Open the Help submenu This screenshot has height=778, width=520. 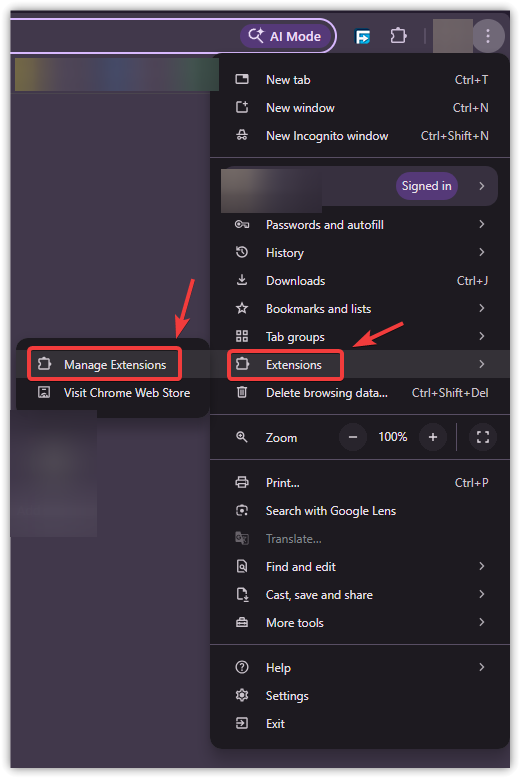tap(360, 667)
